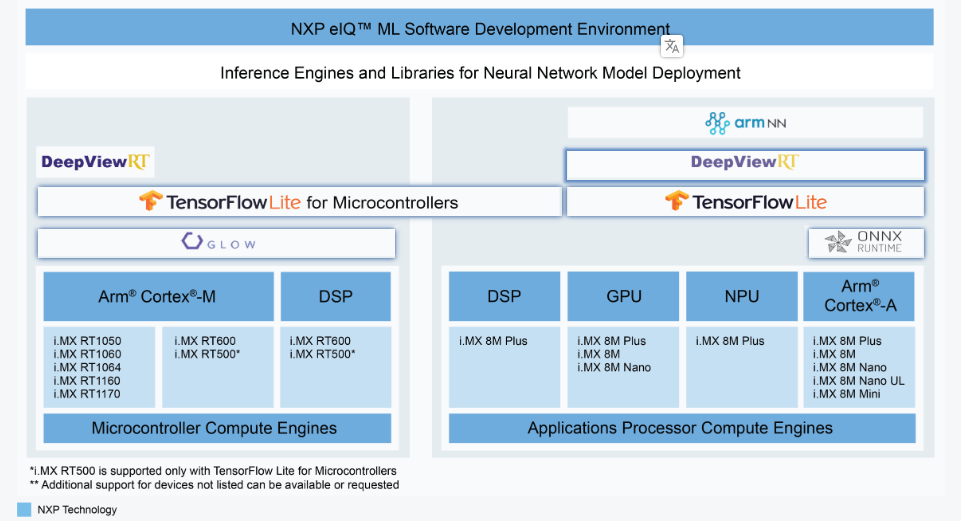
Task: Click 'i.MX 8M Plus' under applications DSP
Action: (x=493, y=341)
